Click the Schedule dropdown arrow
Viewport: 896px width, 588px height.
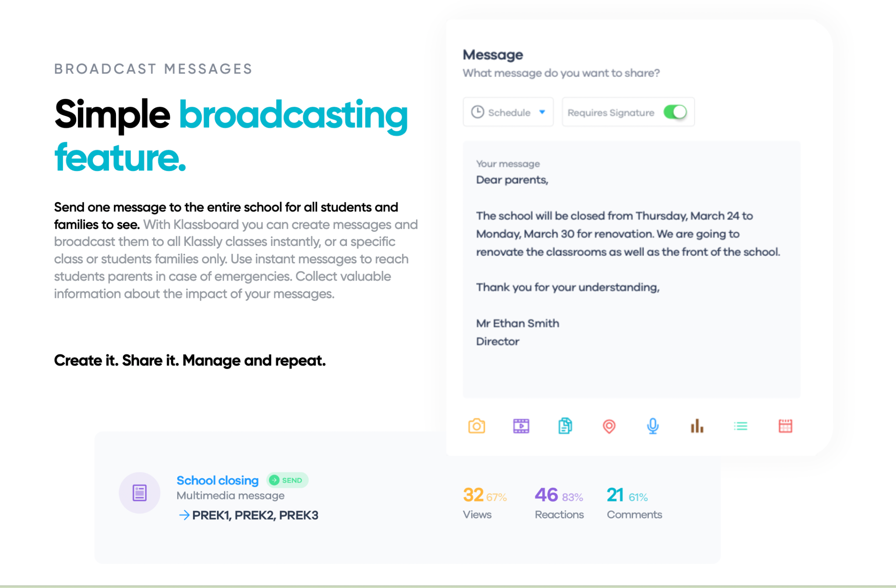coord(542,112)
